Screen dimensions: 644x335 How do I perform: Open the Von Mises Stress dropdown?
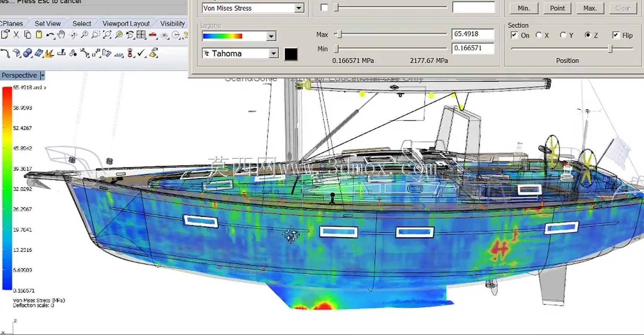(x=299, y=8)
